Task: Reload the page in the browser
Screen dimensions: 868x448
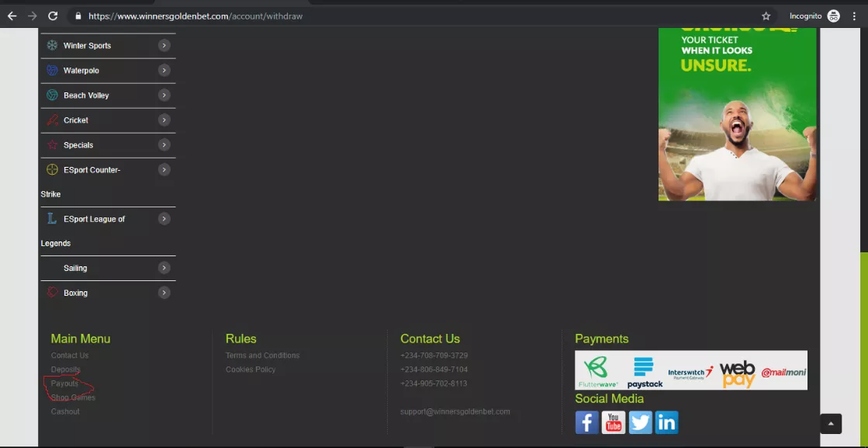Action: pos(53,16)
